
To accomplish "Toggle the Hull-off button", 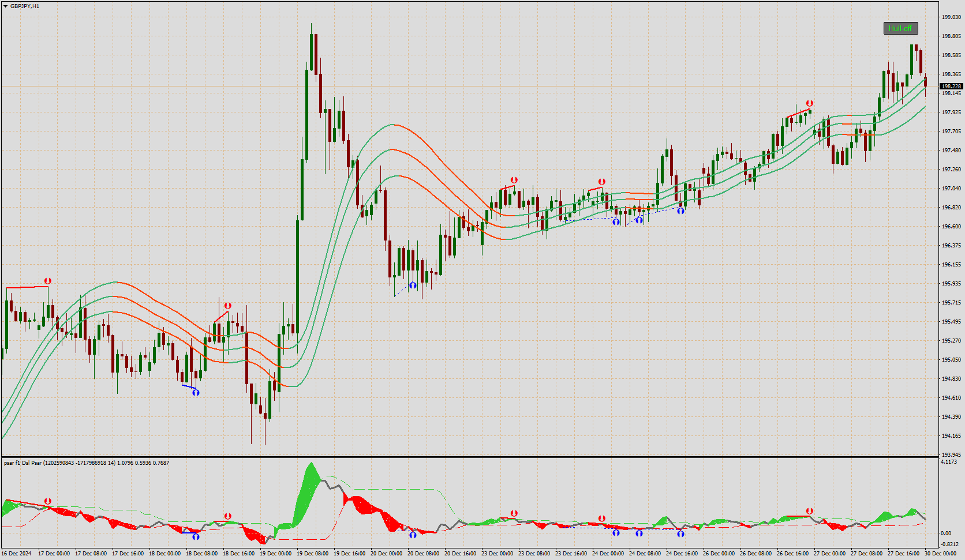I will [x=900, y=28].
